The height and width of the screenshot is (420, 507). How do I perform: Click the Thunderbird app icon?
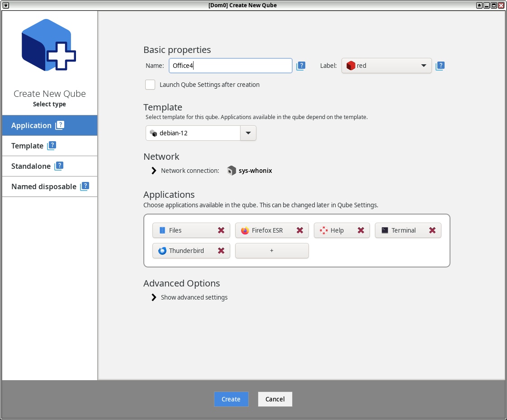(162, 251)
